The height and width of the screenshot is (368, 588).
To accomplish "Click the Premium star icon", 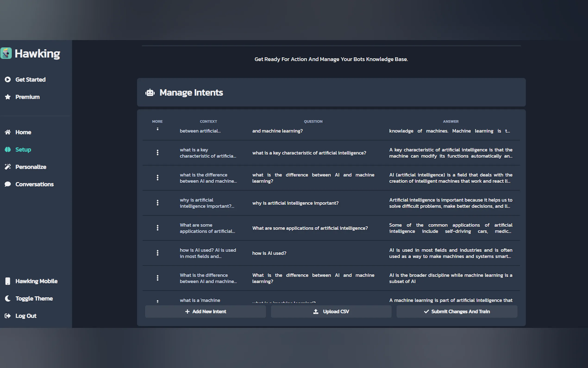I will [x=8, y=97].
